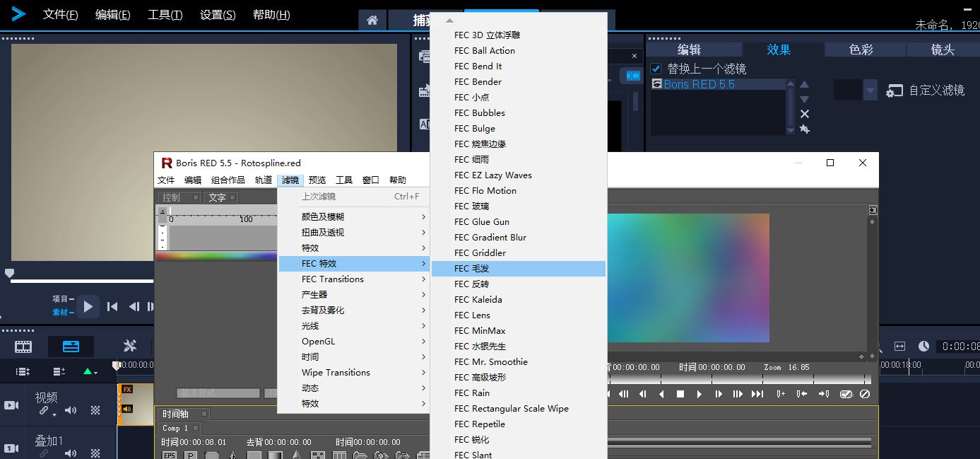
Task: Expand the 去背及雾化 submenu
Action: (354, 310)
